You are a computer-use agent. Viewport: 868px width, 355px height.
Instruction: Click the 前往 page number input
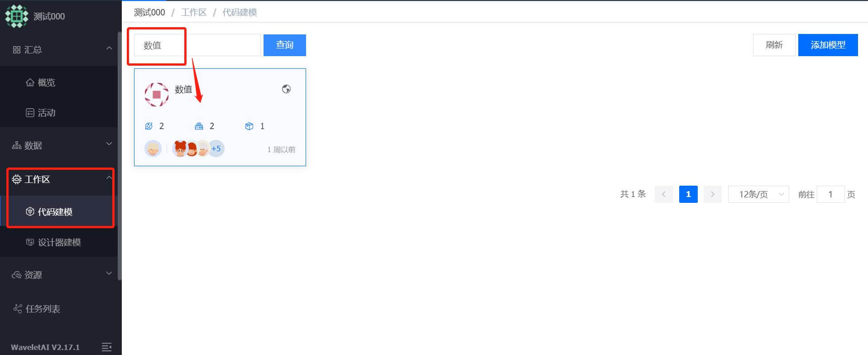coord(830,194)
